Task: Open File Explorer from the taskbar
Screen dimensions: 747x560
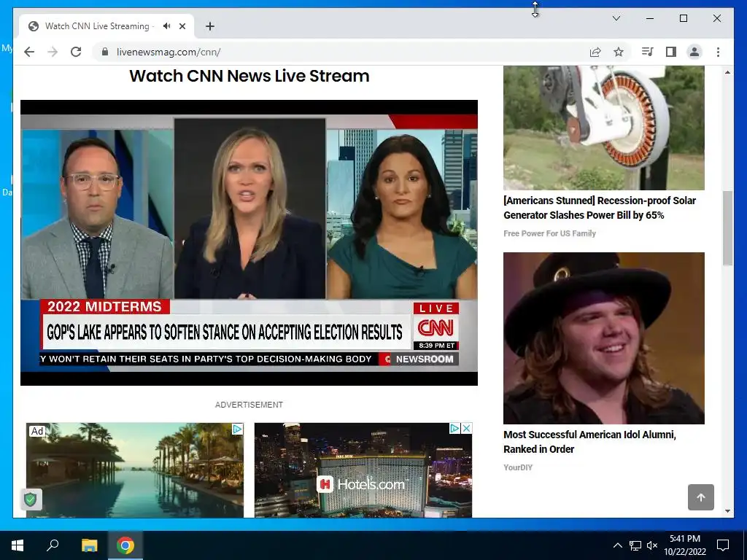Action: pos(89,545)
